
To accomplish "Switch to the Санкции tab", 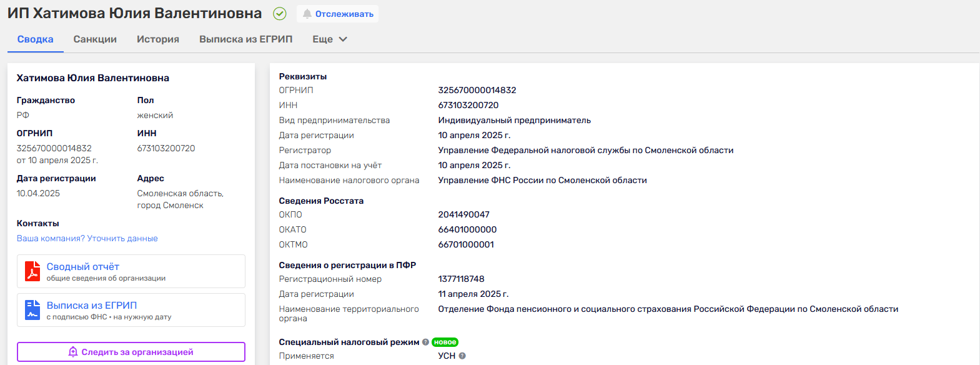I will [x=95, y=39].
